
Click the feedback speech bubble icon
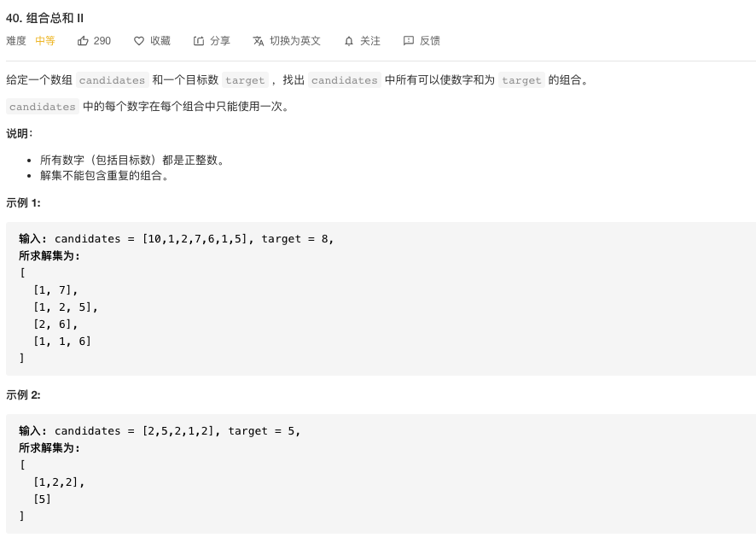pyautogui.click(x=409, y=41)
